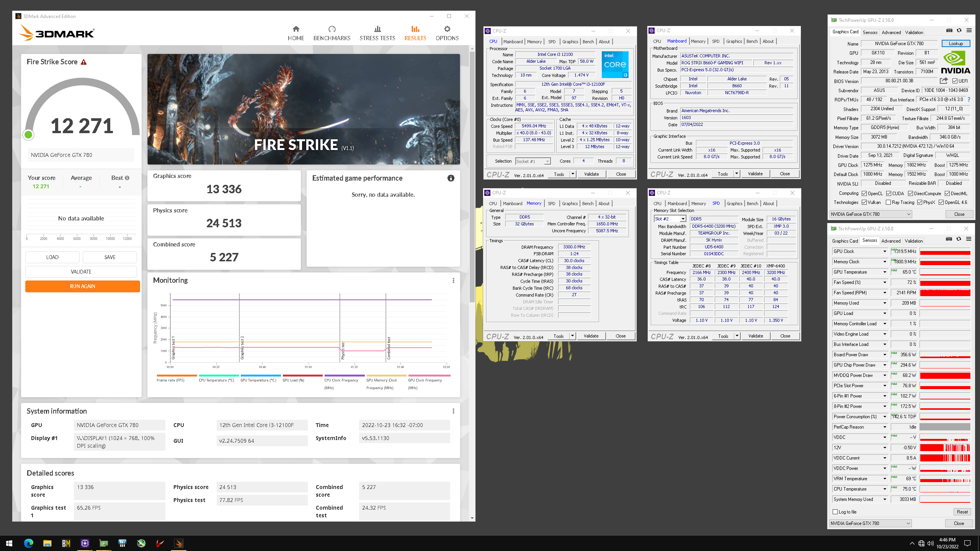The width and height of the screenshot is (980, 551).
Task: Click the BM taskbar icon
Action: pos(66,543)
